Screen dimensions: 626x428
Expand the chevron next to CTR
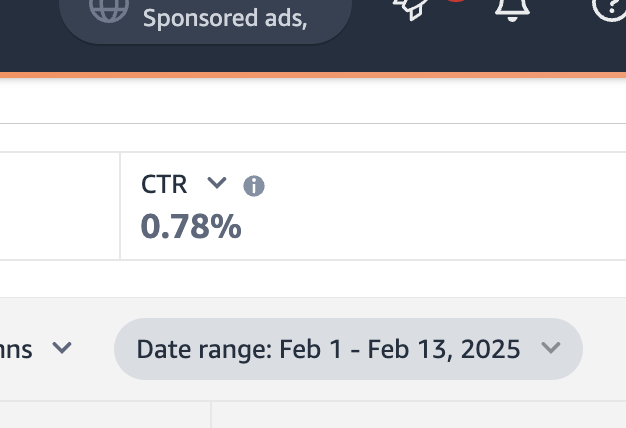pyautogui.click(x=217, y=183)
